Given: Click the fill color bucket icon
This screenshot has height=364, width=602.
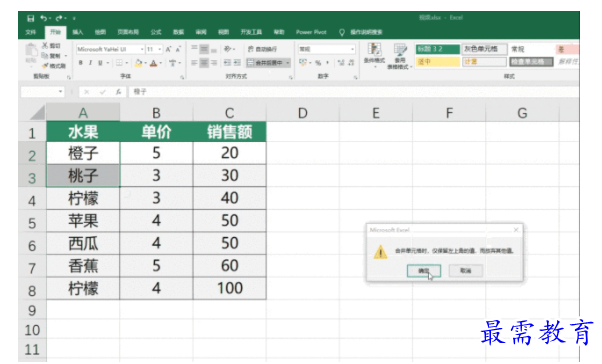Looking at the screenshot, I should click(139, 63).
